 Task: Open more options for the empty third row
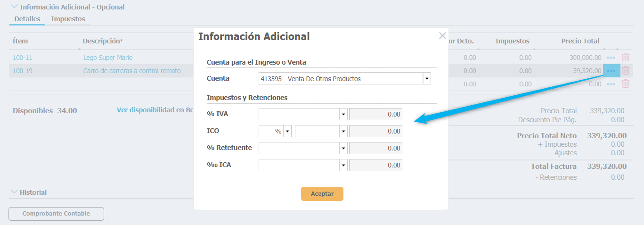tap(611, 84)
